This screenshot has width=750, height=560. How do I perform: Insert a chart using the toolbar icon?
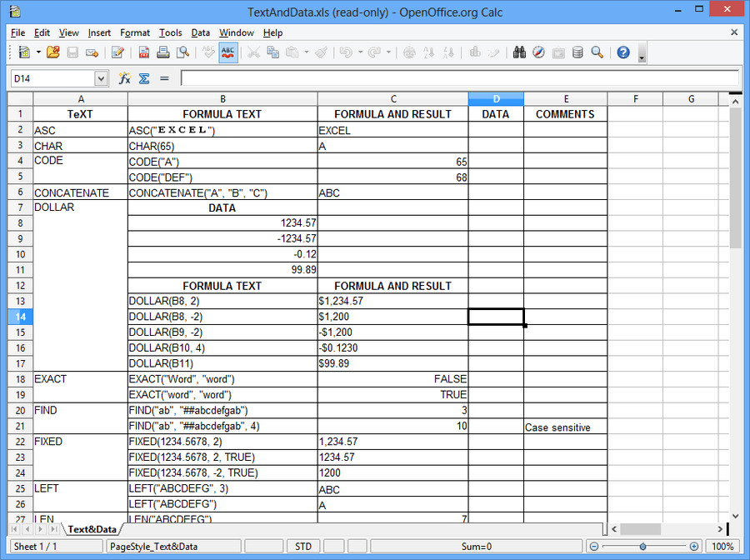476,52
